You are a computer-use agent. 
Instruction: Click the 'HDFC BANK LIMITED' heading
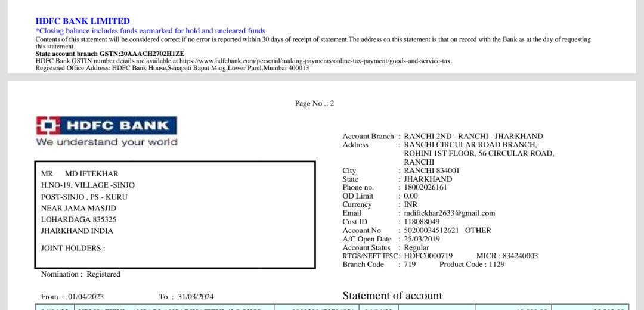pyautogui.click(x=82, y=21)
